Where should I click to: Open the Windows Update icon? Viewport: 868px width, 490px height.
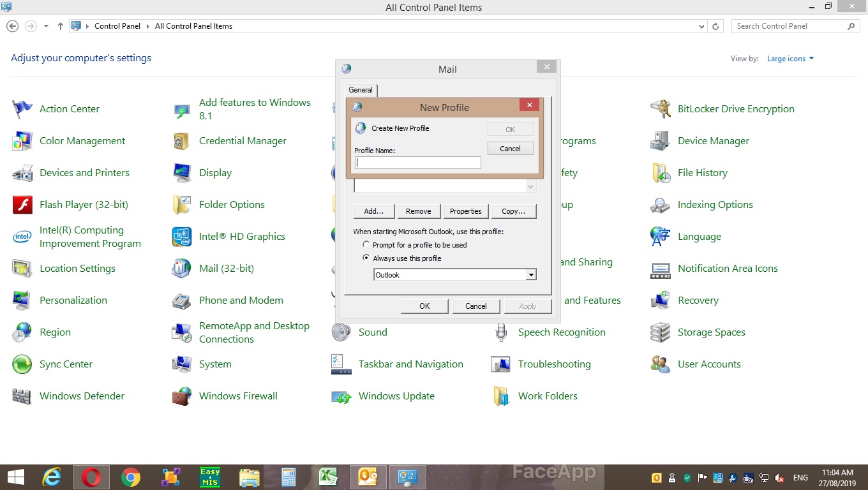coord(341,396)
